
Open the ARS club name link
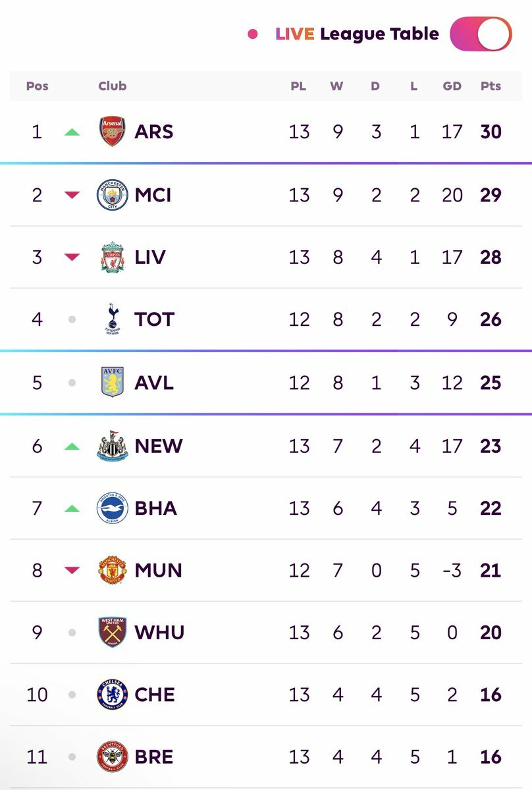(154, 132)
